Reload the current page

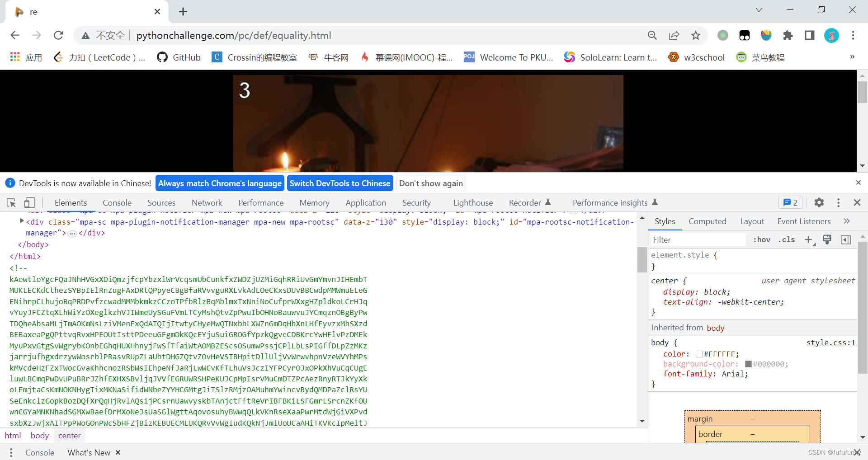click(x=58, y=35)
